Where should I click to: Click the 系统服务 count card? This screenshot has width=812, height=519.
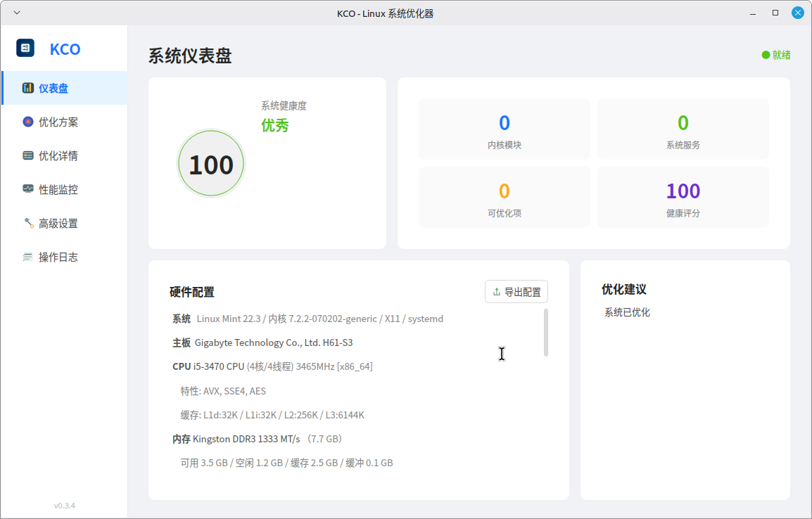(x=683, y=129)
